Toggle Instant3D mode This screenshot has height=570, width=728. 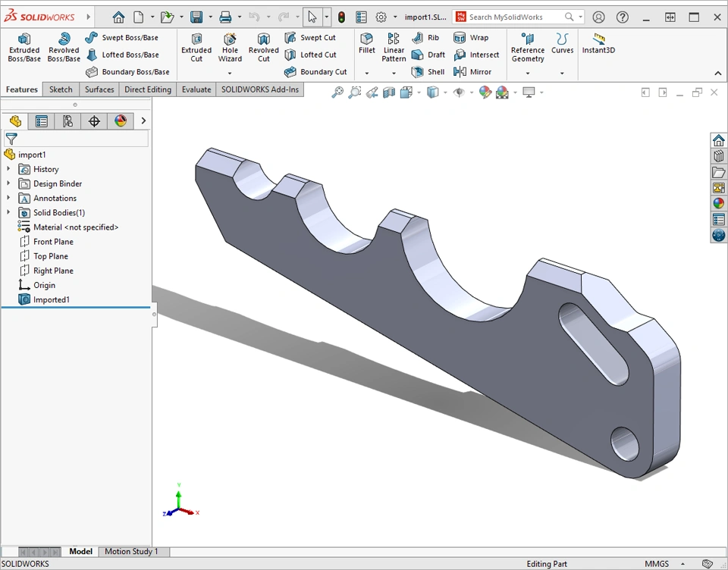598,43
